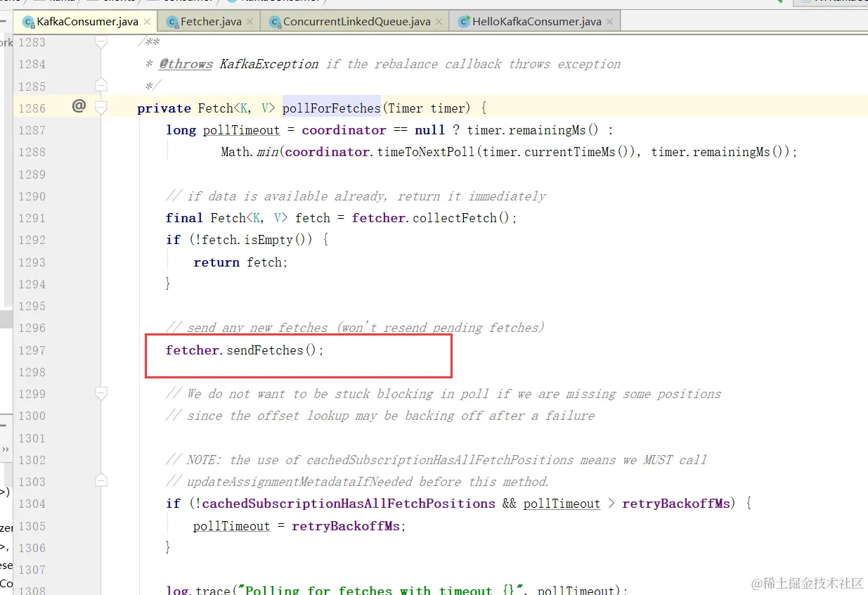Image resolution: width=868 pixels, height=595 pixels.
Task: Open the Fetcher.java editor tab
Action: pos(210,21)
